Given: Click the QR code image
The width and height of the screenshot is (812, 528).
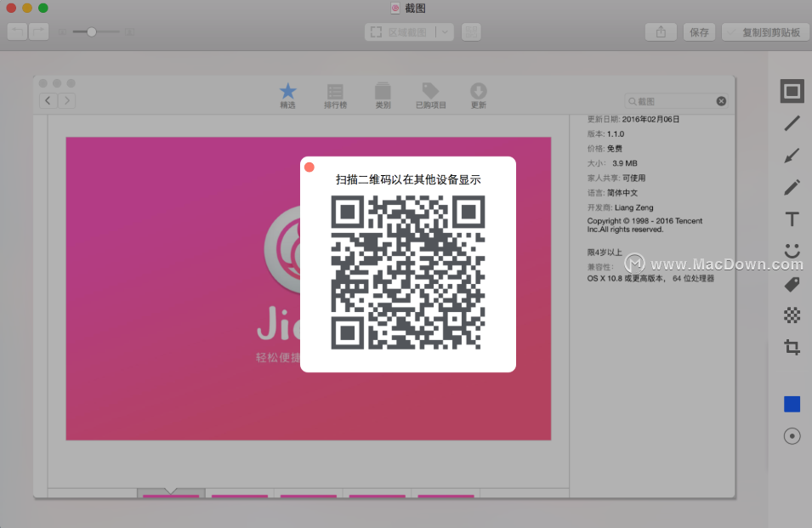Looking at the screenshot, I should [x=408, y=272].
